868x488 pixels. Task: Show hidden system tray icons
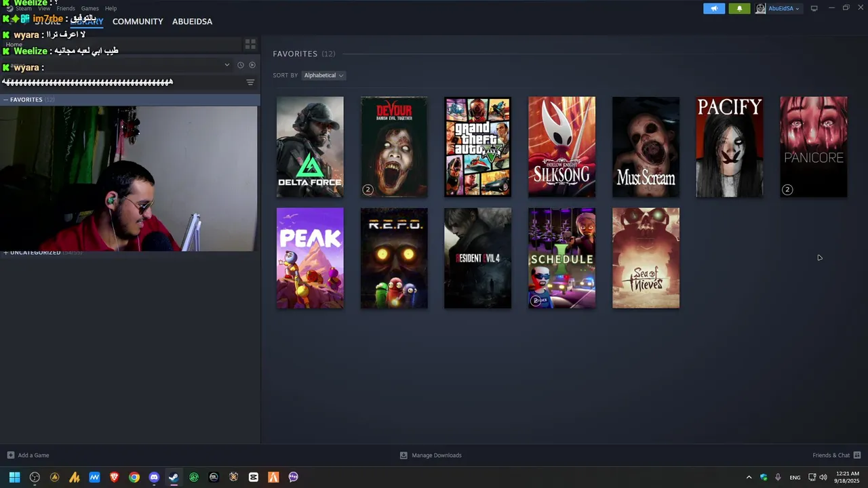[x=749, y=477]
